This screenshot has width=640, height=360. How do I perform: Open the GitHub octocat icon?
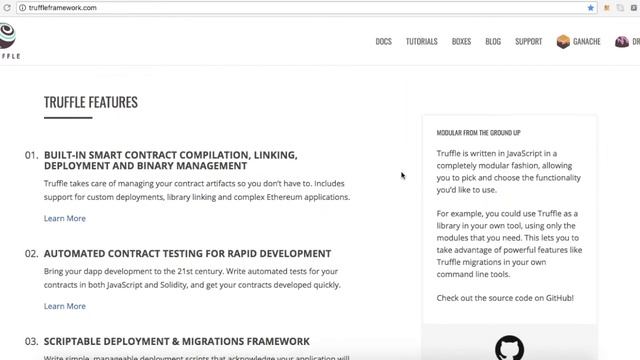coord(510,347)
